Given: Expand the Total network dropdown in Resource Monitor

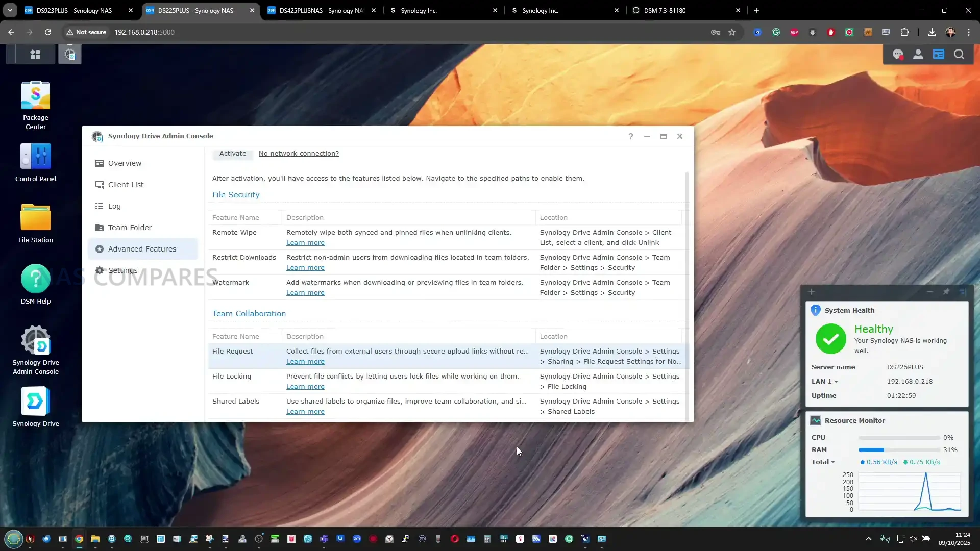Looking at the screenshot, I should (x=832, y=462).
